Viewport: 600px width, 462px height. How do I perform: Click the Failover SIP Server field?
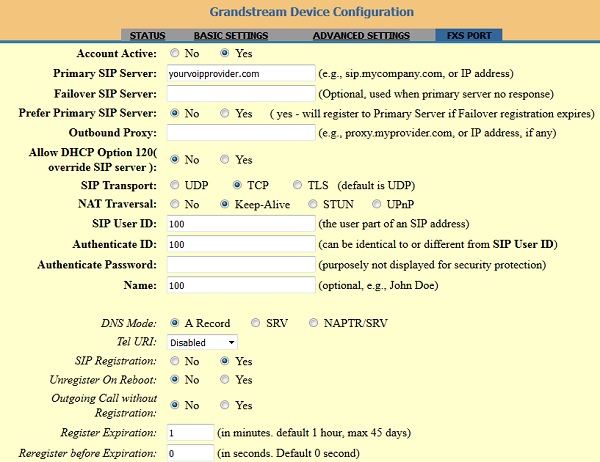241,94
